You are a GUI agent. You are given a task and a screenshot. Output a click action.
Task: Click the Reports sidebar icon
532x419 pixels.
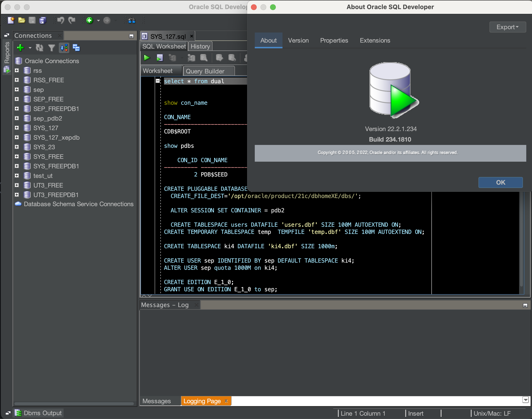click(x=7, y=70)
